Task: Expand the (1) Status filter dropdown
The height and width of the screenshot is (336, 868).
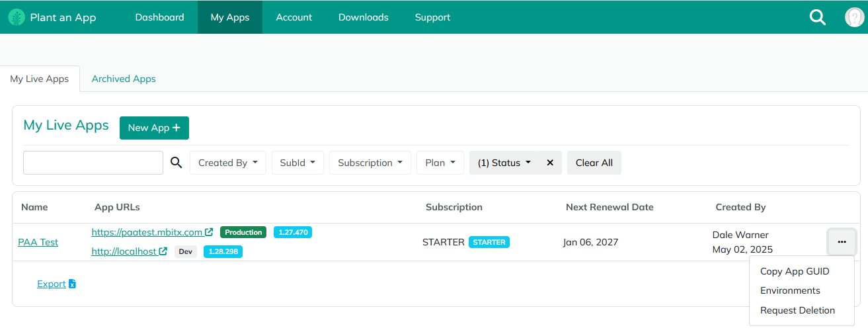Action: [504, 163]
